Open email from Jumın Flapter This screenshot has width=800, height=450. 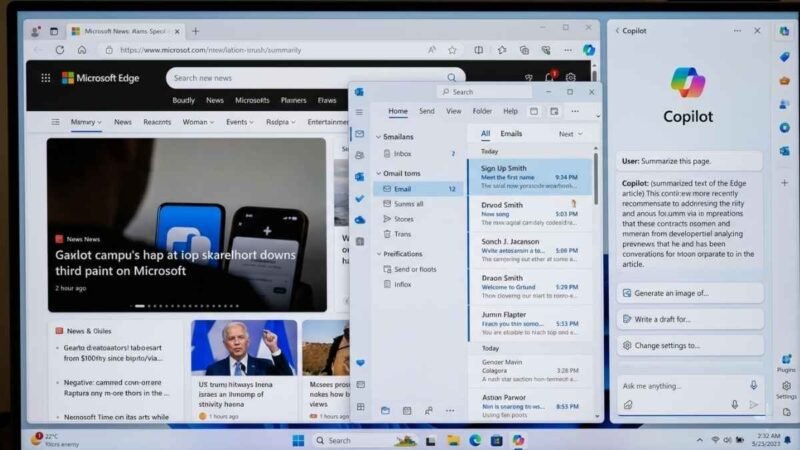pos(530,323)
